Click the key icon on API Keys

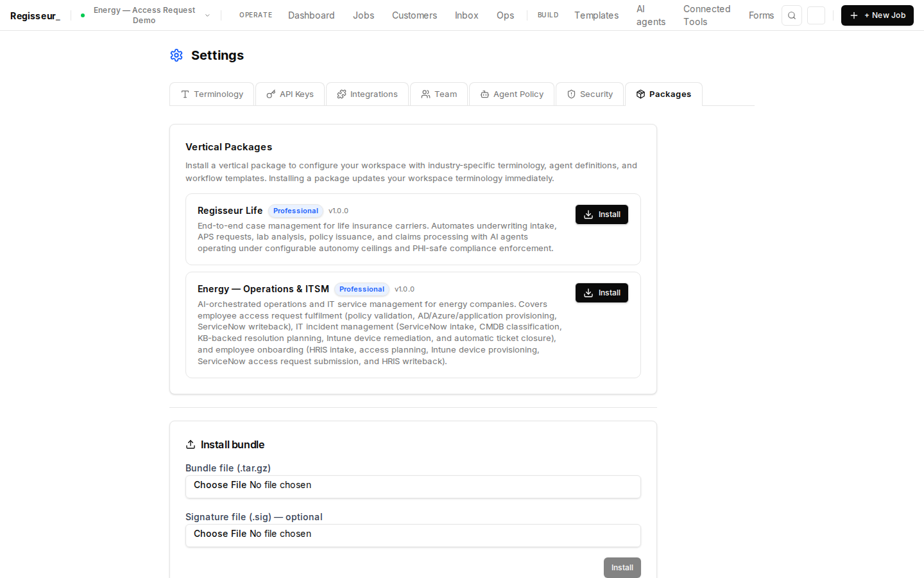tap(271, 94)
